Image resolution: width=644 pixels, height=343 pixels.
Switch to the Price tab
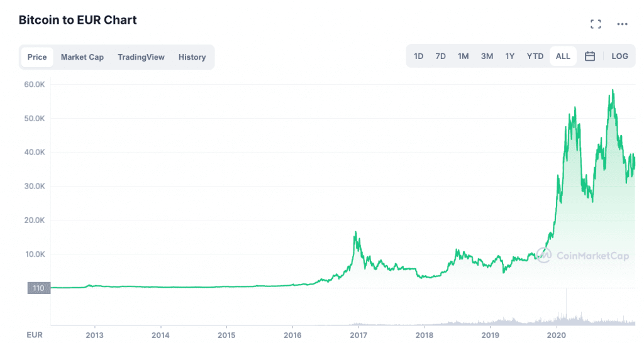point(37,57)
